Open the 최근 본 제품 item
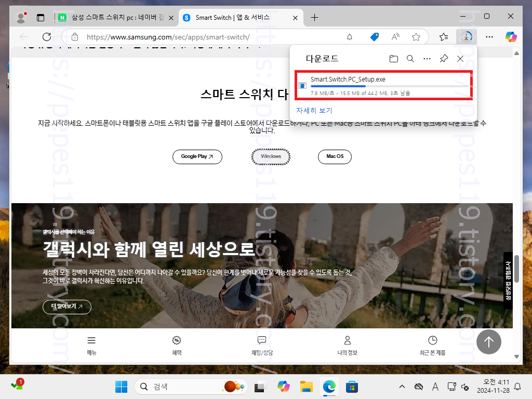 pyautogui.click(x=432, y=345)
